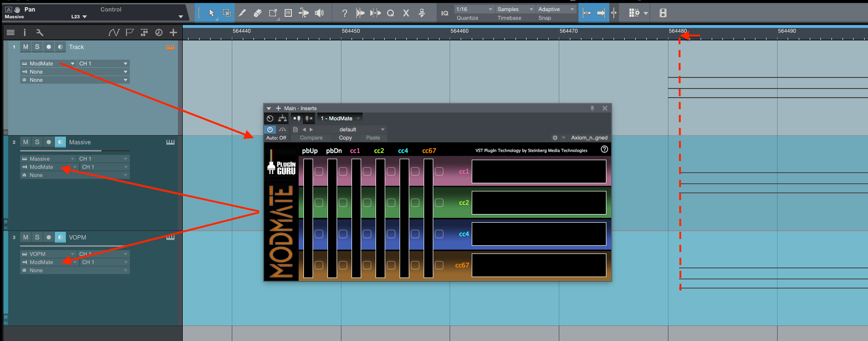Toggle Autoscroll arrow button in the toolbar
The width and height of the screenshot is (868, 341).
(x=601, y=13)
